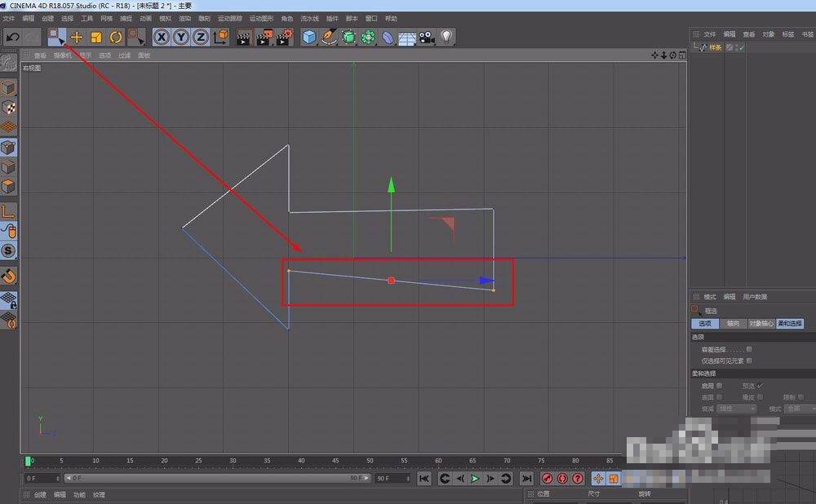Click the 轴向 button in the attributes panel

pos(734,324)
